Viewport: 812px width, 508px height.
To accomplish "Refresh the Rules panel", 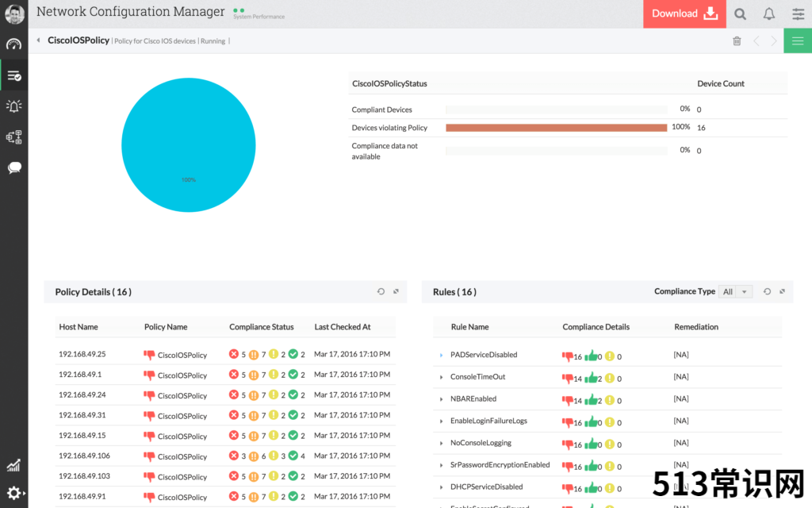I will tap(767, 292).
